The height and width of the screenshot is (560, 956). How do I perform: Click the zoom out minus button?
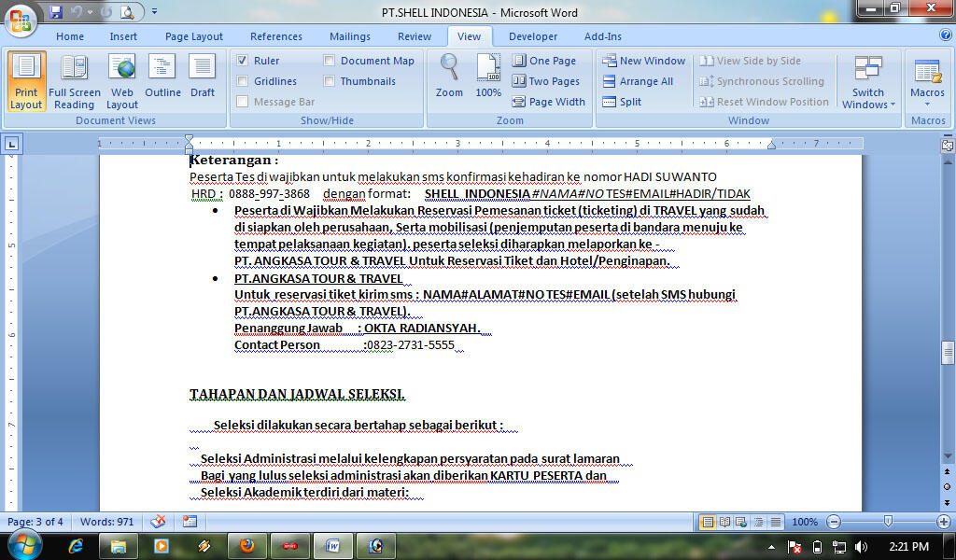click(834, 523)
